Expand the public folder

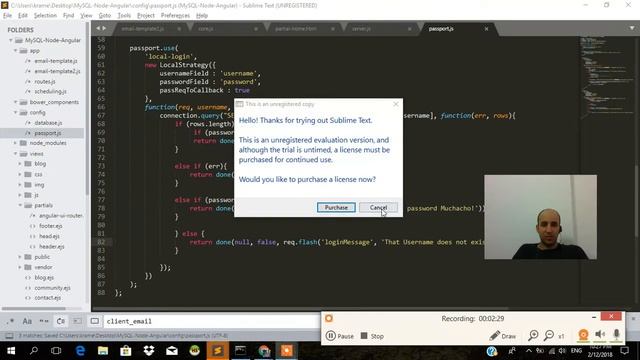point(20,257)
